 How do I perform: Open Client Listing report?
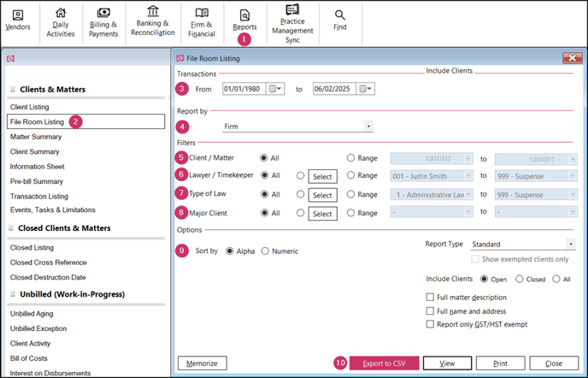(x=30, y=107)
